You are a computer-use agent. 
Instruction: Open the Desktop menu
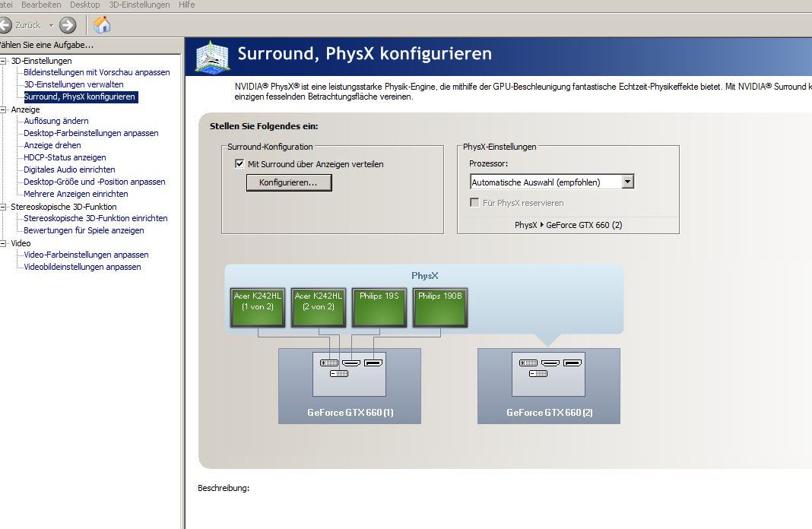(85, 5)
